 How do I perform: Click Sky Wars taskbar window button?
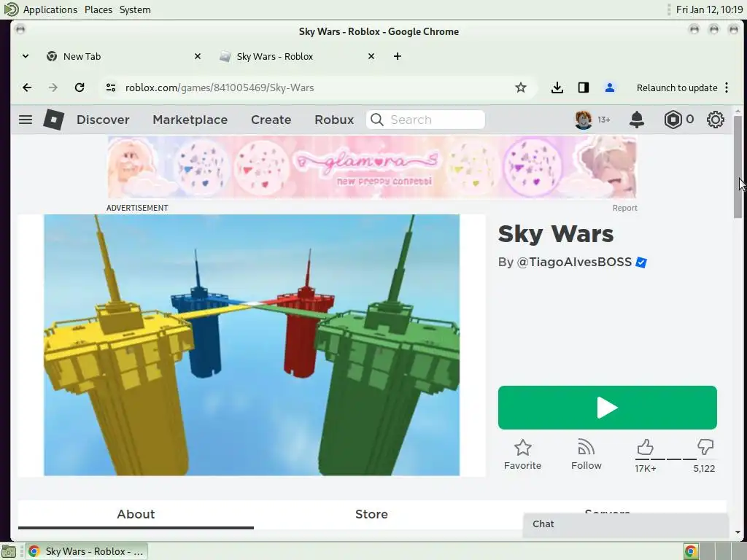pyautogui.click(x=86, y=551)
